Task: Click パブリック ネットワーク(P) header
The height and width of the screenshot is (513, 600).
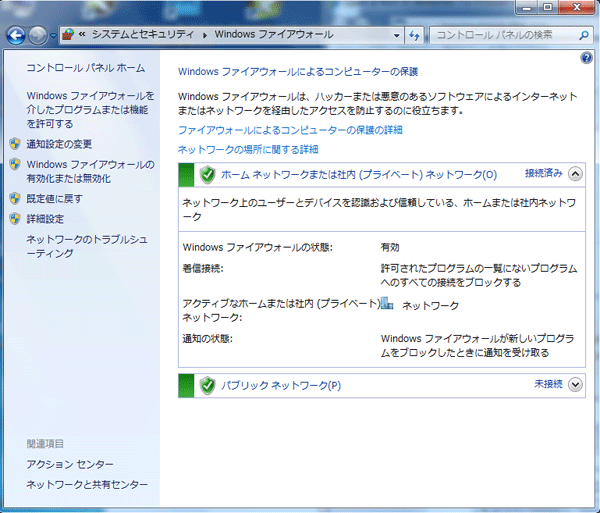Action: (x=281, y=385)
